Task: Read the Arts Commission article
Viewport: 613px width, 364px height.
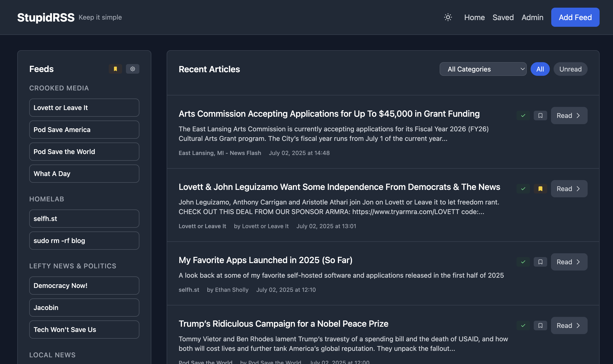Action: click(x=569, y=116)
